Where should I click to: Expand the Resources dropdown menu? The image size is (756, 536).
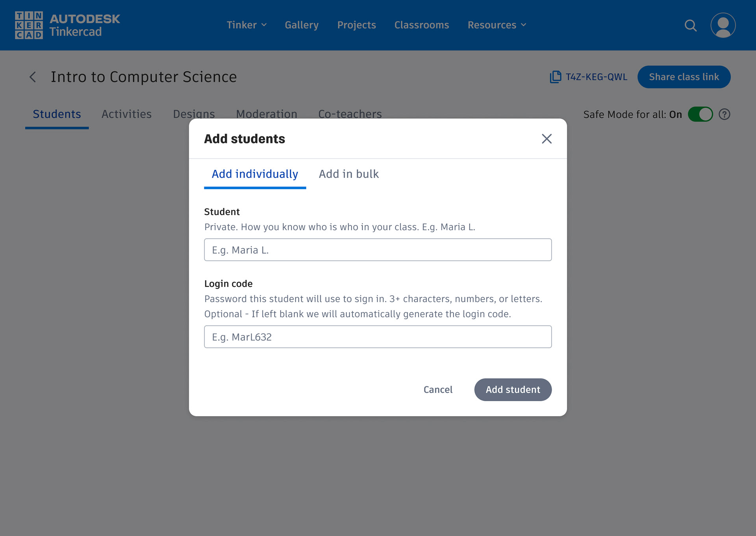pyautogui.click(x=497, y=25)
